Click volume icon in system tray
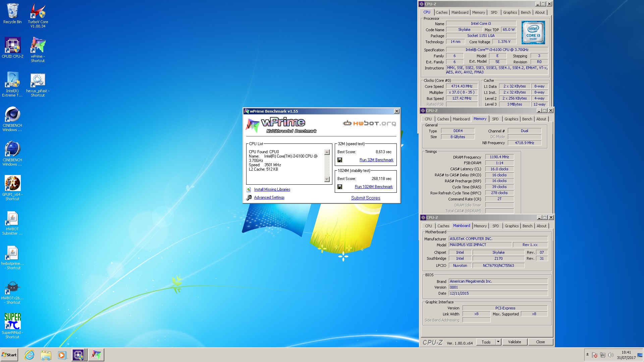The width and height of the screenshot is (644, 362). pyautogui.click(x=610, y=355)
